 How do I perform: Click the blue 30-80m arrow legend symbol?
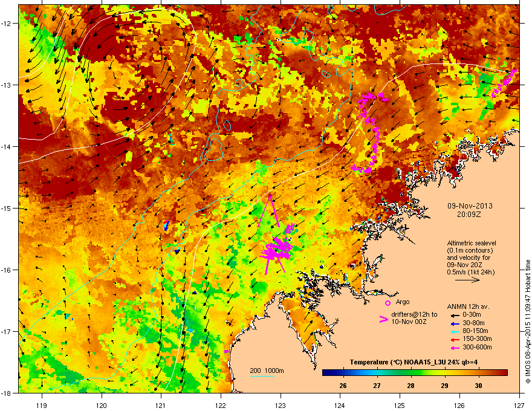coord(455,323)
